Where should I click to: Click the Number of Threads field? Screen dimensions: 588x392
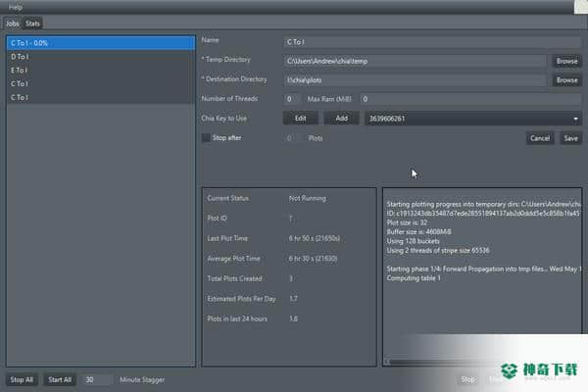coord(292,99)
